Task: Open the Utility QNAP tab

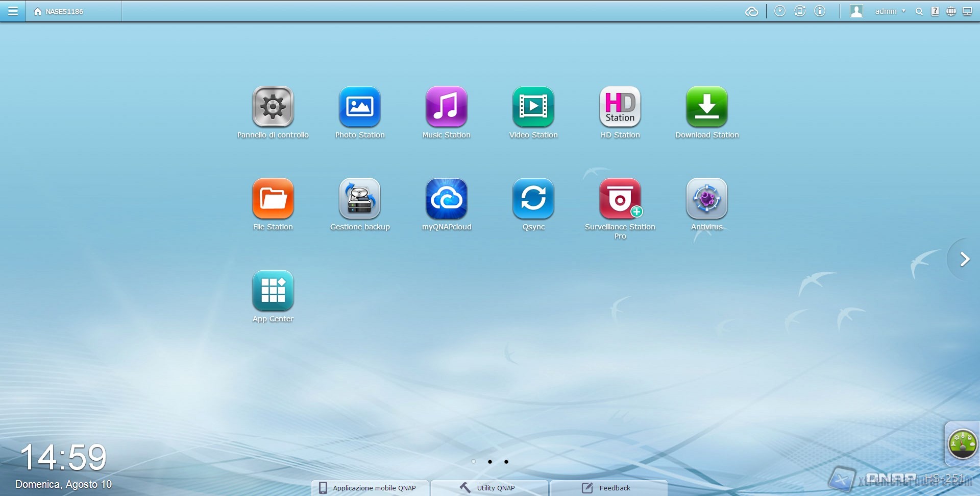Action: [x=489, y=488]
